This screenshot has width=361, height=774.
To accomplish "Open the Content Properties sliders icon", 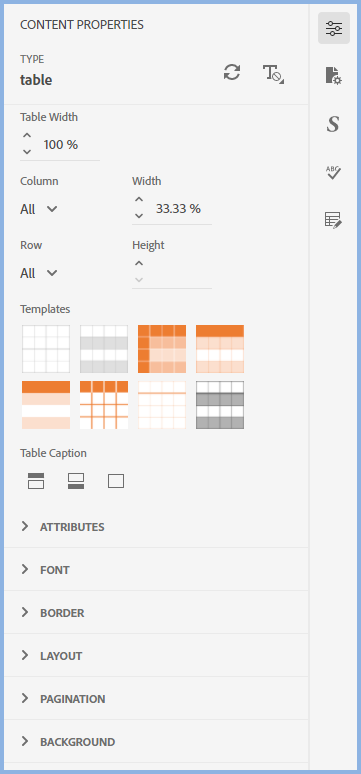I will point(334,28).
